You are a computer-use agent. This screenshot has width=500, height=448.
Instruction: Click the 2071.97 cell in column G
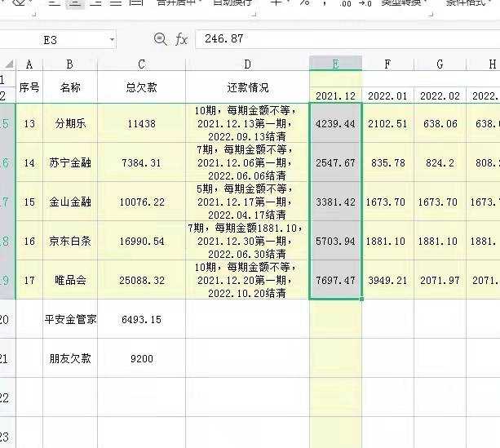[440, 280]
